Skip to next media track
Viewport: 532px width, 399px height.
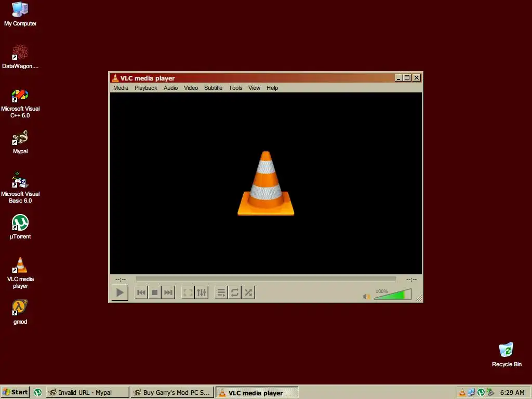point(168,292)
